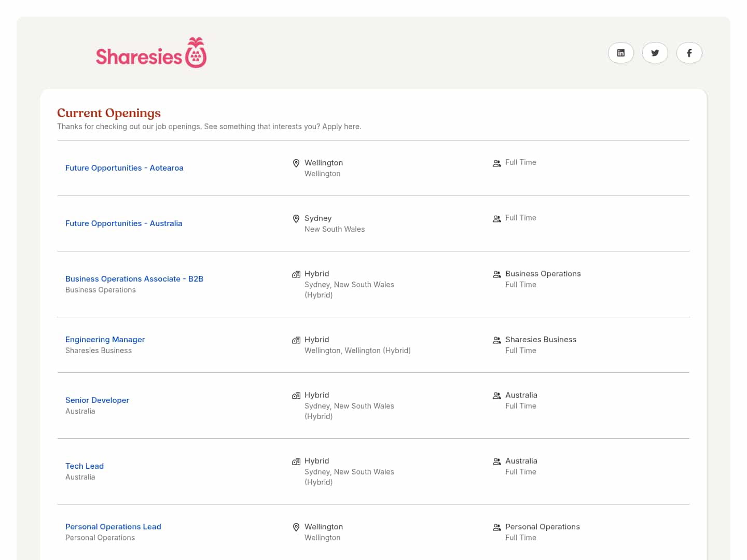Click the hybrid icon in Senior Developer row

pyautogui.click(x=296, y=396)
